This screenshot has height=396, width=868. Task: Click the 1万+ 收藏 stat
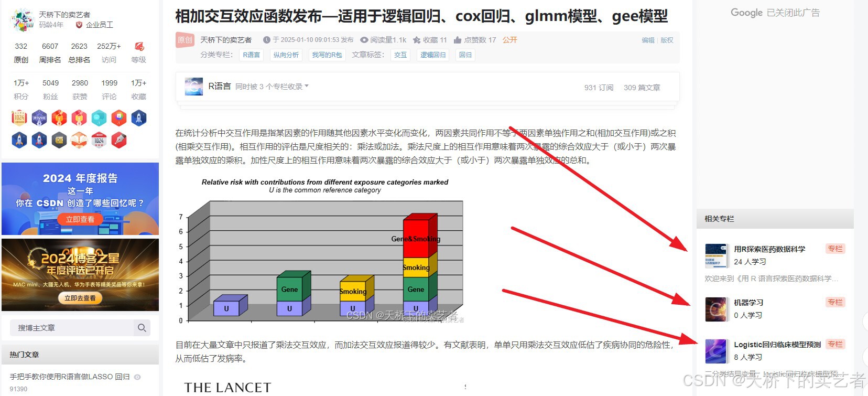coord(139,90)
